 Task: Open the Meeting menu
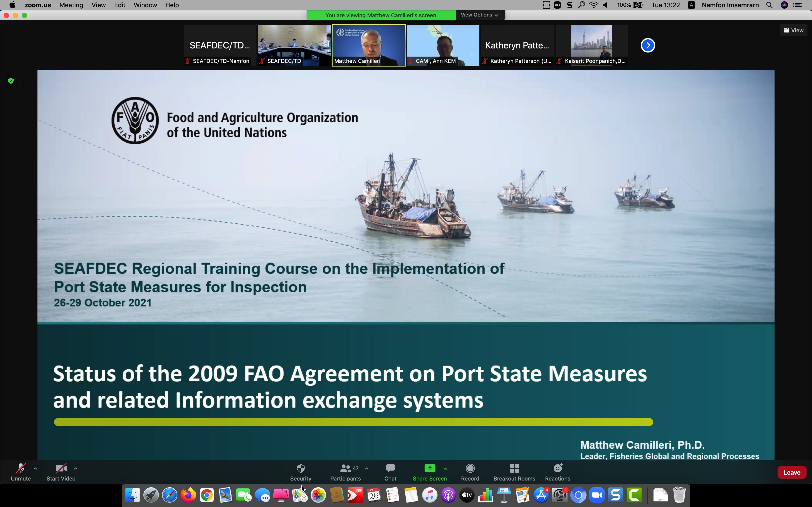(71, 5)
